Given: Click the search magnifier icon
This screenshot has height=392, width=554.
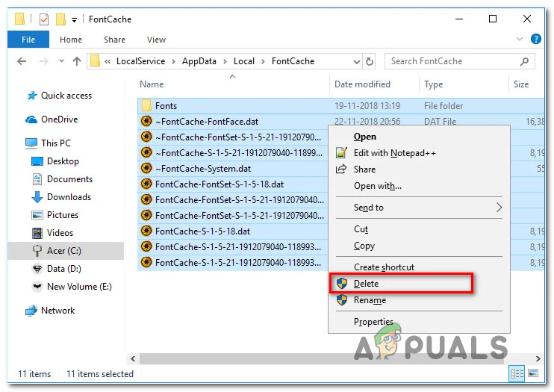Looking at the screenshot, I should pos(524,61).
